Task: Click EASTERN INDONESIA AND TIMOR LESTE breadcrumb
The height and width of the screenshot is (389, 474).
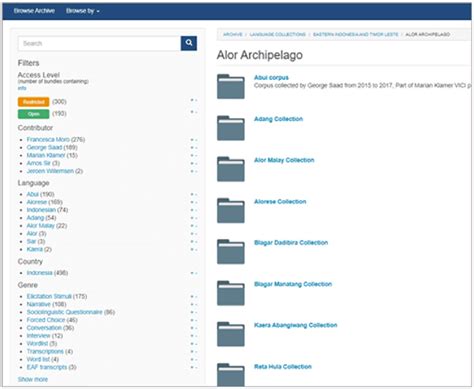Action: [x=355, y=35]
